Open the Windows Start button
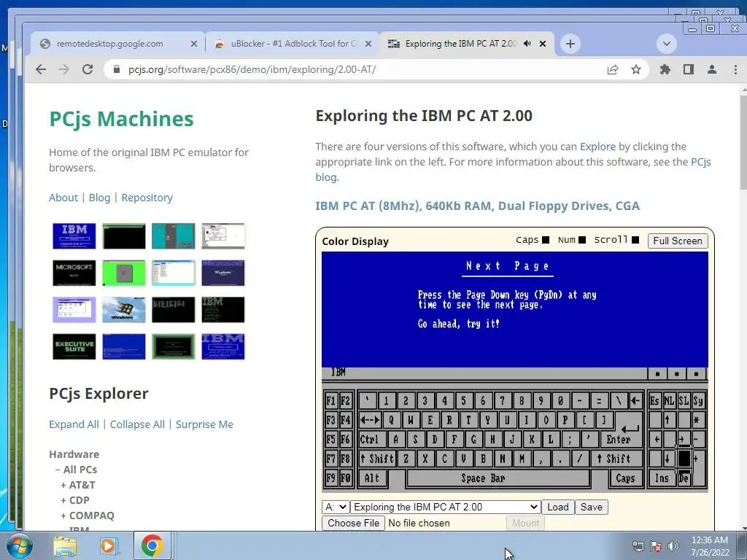This screenshot has width=747, height=560. click(20, 545)
